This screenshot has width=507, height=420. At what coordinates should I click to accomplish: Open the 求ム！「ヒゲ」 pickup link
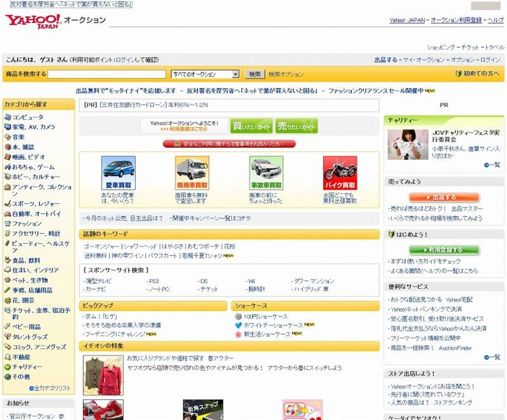click(x=100, y=316)
